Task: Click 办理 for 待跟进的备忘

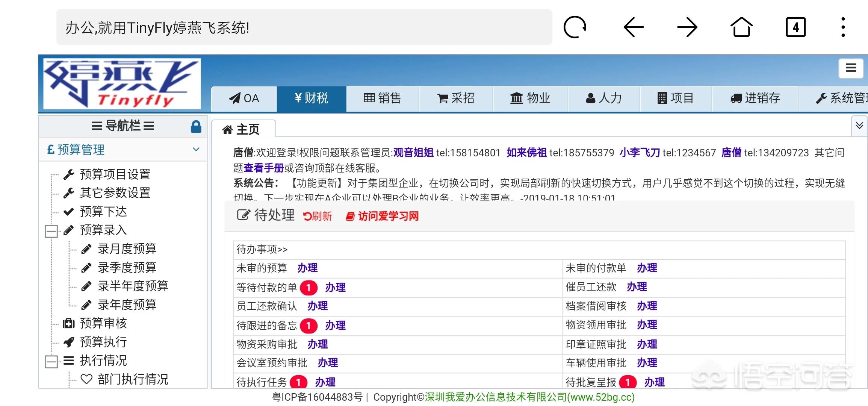Action: (336, 326)
